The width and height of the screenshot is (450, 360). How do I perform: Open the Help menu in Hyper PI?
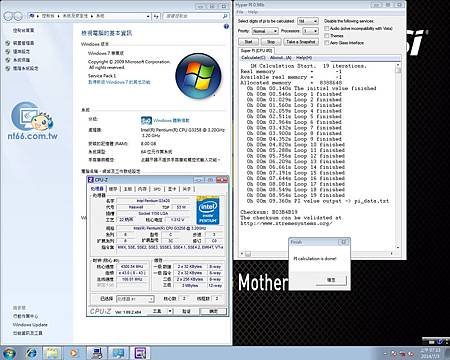point(252,12)
